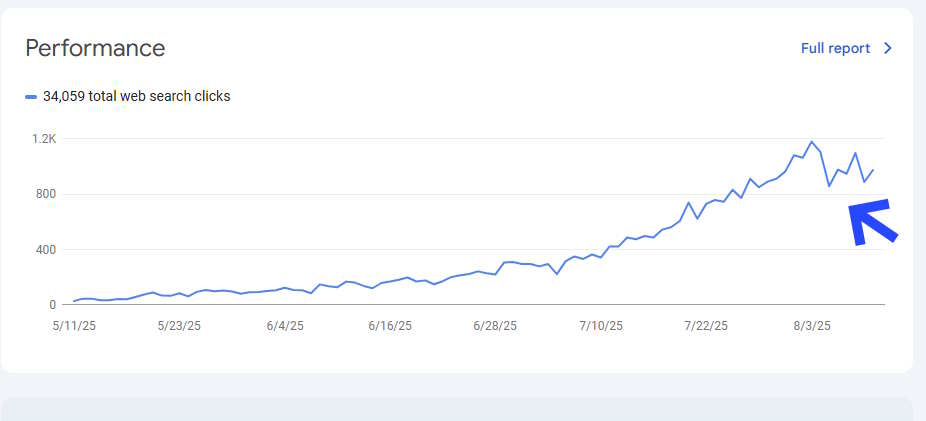
Task: Open the Full report link
Action: click(x=835, y=48)
